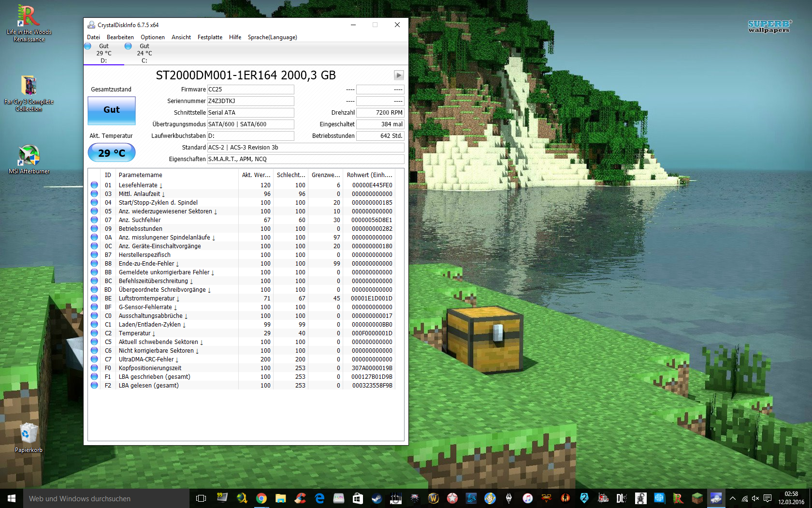Select the LBA gelesen (gesamt) row text
The image size is (812, 508).
[x=149, y=386]
